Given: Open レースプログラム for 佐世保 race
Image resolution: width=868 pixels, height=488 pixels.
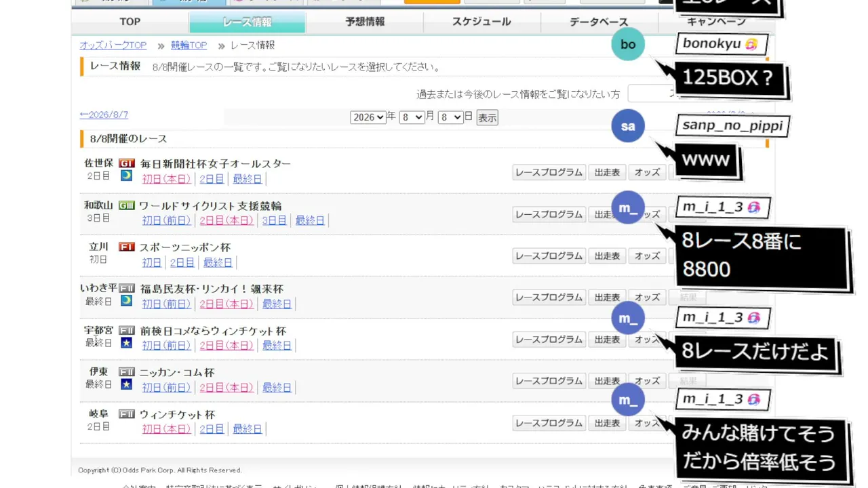Looking at the screenshot, I should click(549, 172).
